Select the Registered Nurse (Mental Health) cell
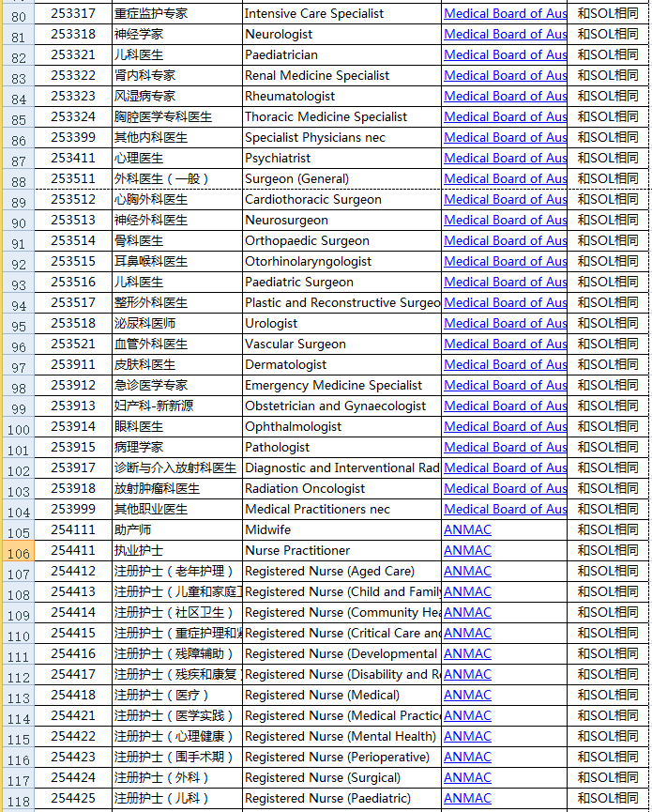Viewport: 652px width, 812px height. click(x=341, y=736)
